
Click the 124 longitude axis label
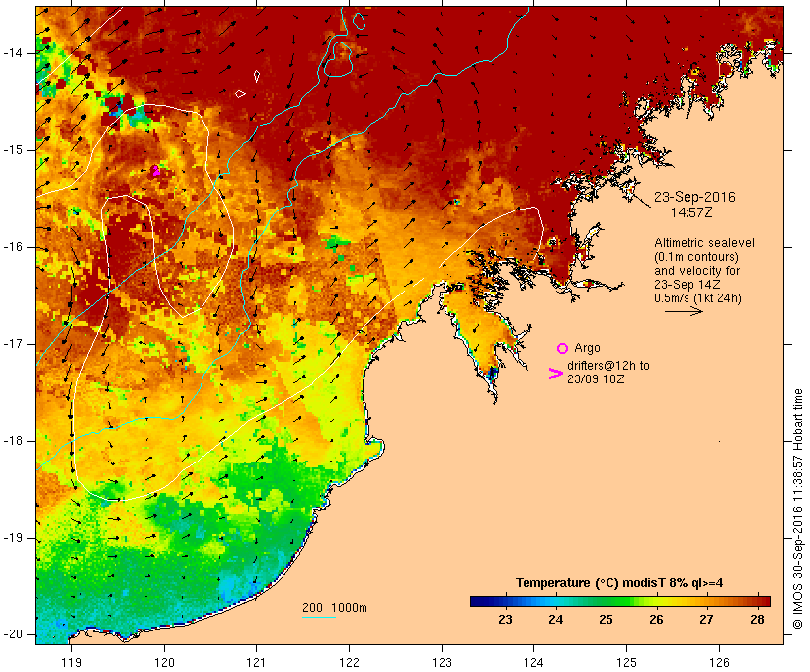coord(533,662)
